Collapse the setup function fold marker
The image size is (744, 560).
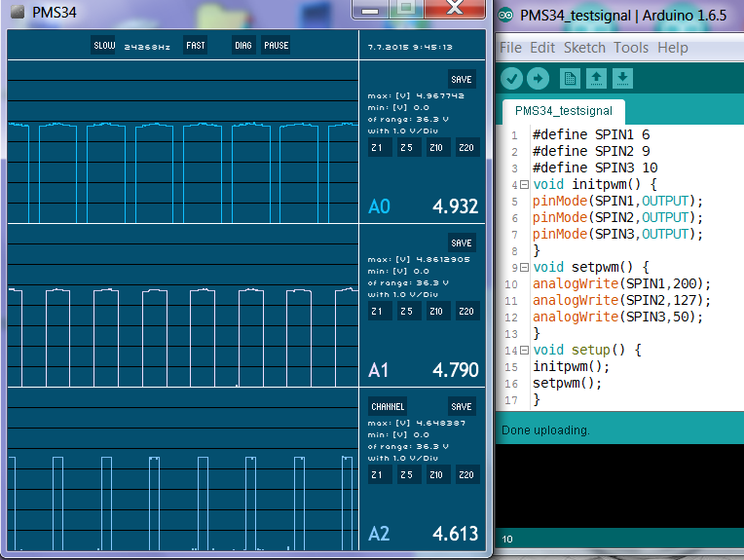coord(525,350)
